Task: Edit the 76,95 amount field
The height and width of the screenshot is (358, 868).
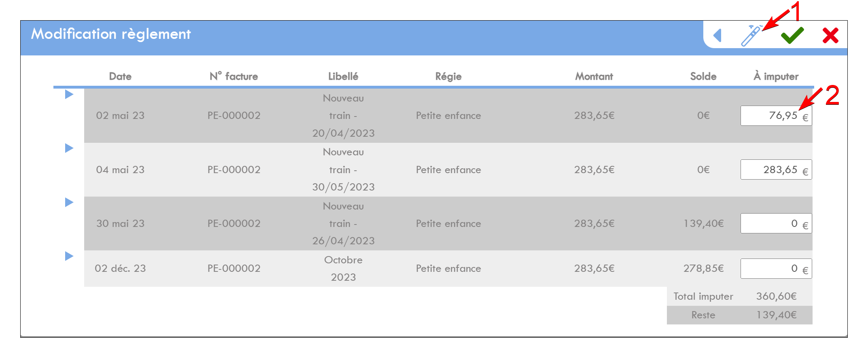Action: click(x=776, y=116)
